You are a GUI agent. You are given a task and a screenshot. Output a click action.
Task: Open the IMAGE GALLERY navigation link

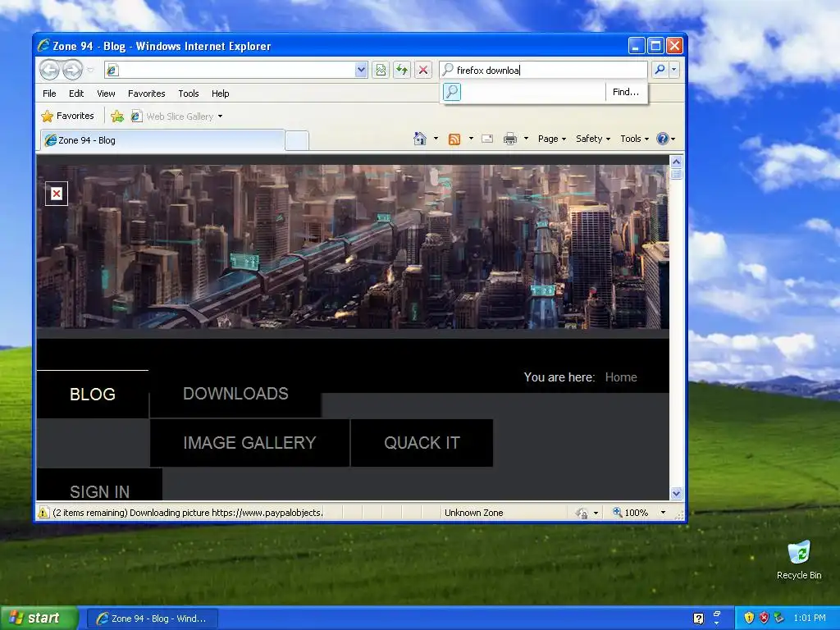click(249, 443)
